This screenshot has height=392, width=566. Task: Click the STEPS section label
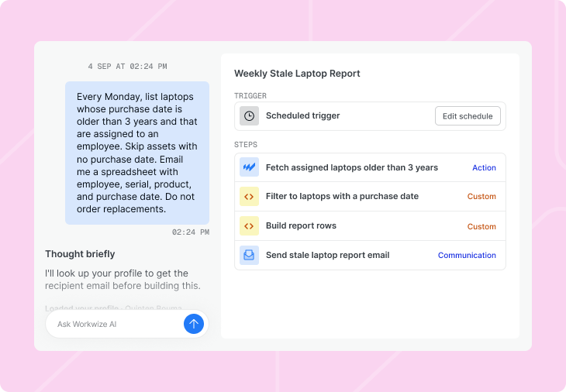coord(246,145)
